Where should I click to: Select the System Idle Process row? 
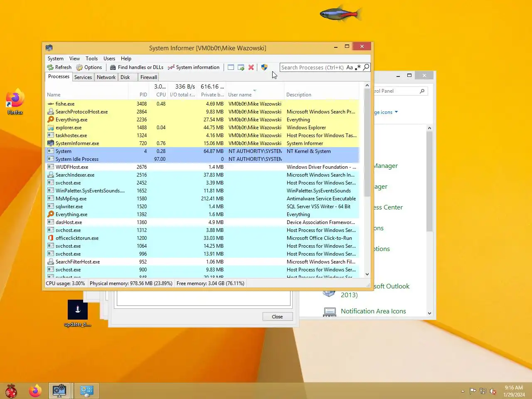click(x=202, y=159)
